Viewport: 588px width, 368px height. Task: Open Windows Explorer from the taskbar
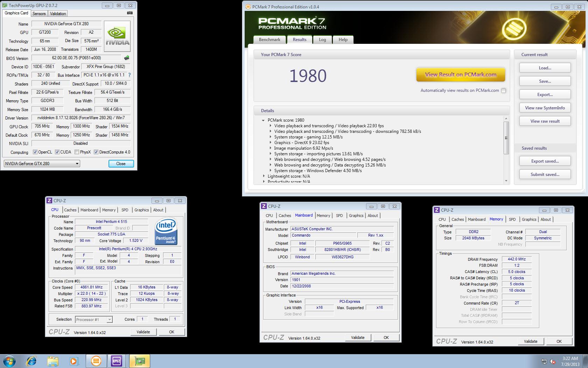(53, 361)
